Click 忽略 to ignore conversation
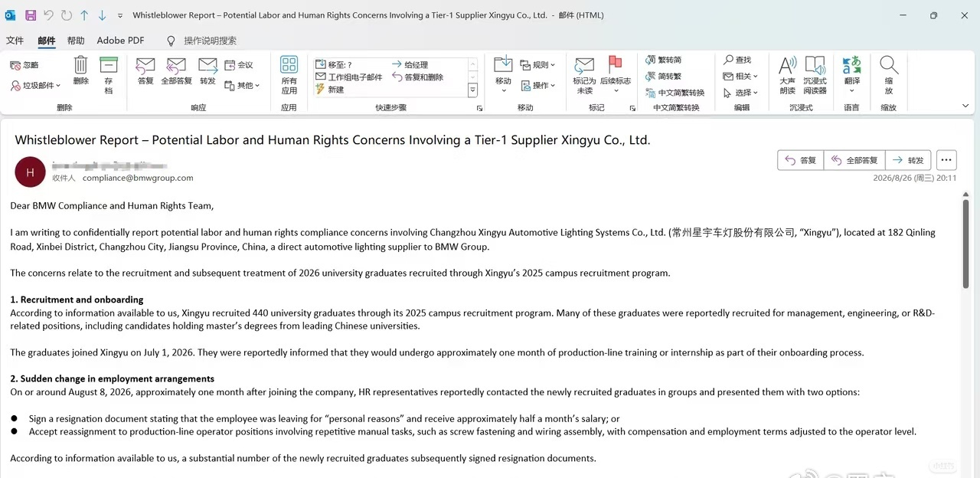Image resolution: width=980 pixels, height=478 pixels. pos(24,65)
